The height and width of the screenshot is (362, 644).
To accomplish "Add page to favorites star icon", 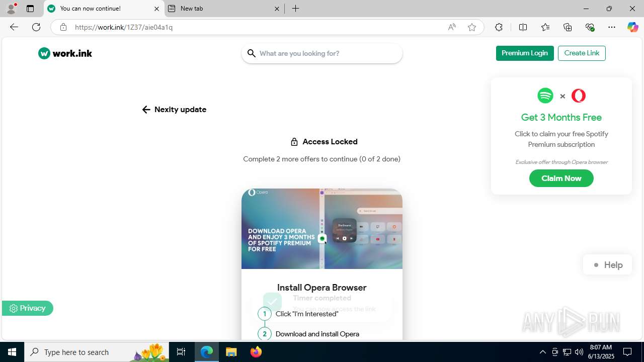I will click(472, 27).
